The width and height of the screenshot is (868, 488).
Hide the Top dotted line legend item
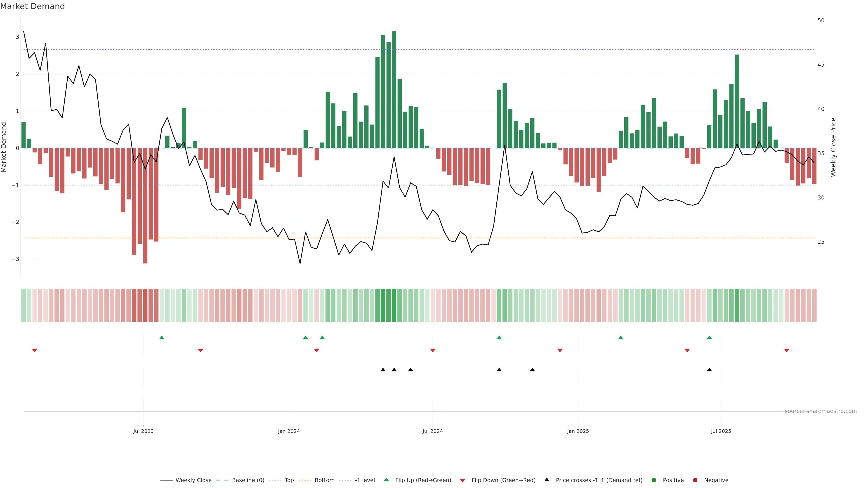(x=289, y=480)
